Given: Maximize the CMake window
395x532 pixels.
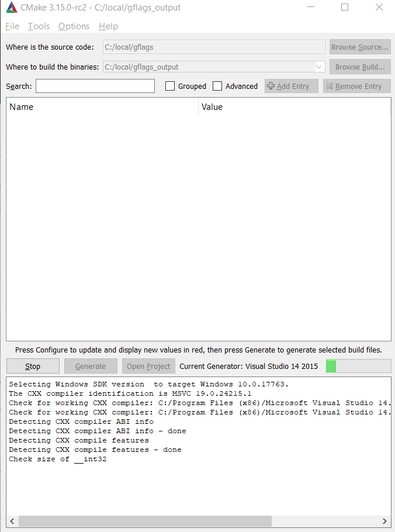Looking at the screenshot, I should 345,7.
